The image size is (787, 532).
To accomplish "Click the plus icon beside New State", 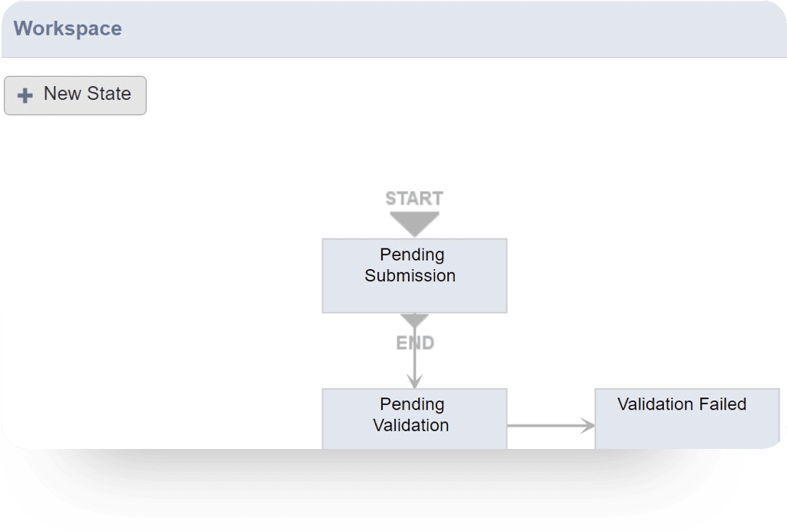I will click(25, 96).
